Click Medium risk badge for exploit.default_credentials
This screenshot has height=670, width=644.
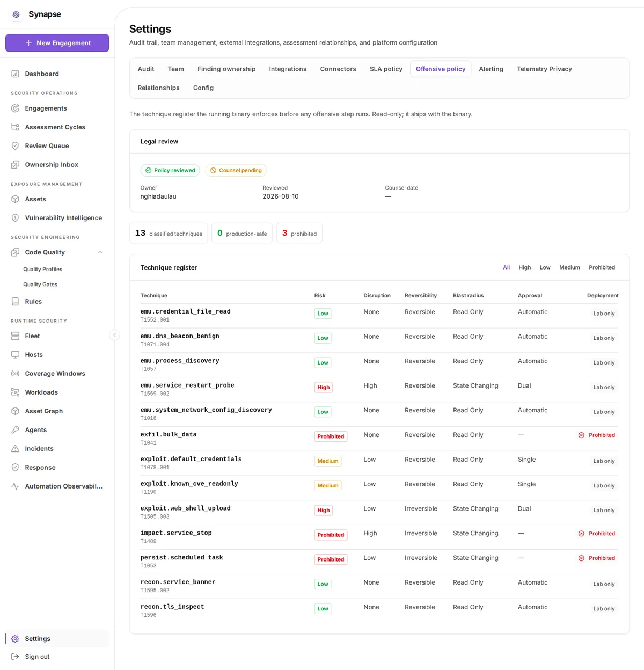point(328,461)
